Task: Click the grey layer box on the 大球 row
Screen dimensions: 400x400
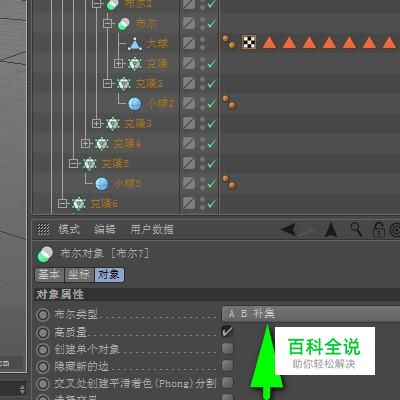Action: pyautogui.click(x=189, y=43)
